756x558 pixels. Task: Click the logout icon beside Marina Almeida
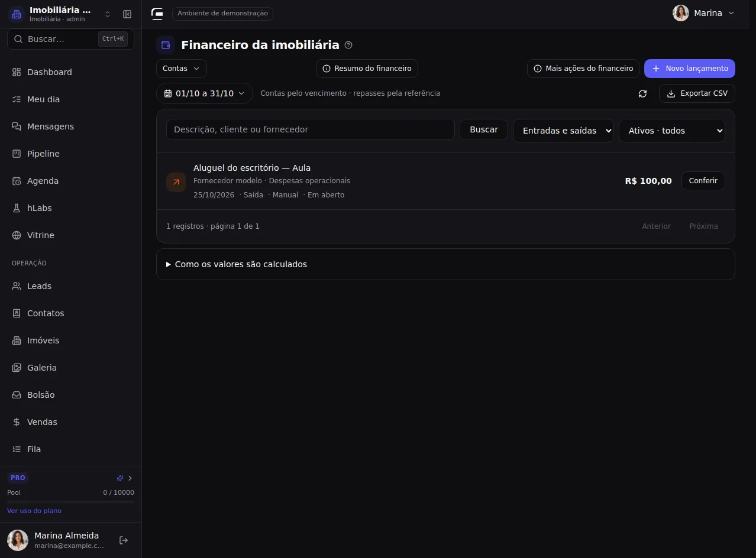click(x=124, y=540)
